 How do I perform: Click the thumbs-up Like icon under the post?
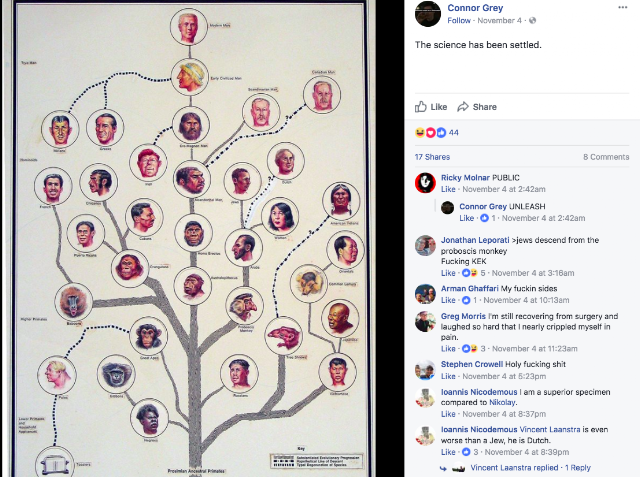tap(420, 106)
